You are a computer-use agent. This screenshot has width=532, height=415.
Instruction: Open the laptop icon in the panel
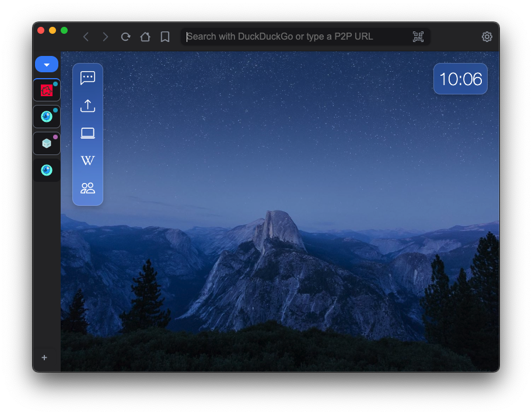(x=87, y=133)
